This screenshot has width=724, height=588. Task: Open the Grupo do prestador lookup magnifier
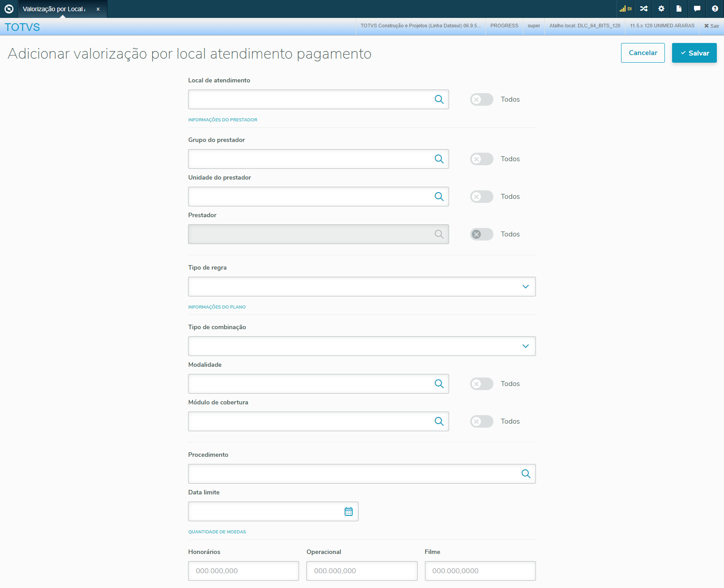439,159
